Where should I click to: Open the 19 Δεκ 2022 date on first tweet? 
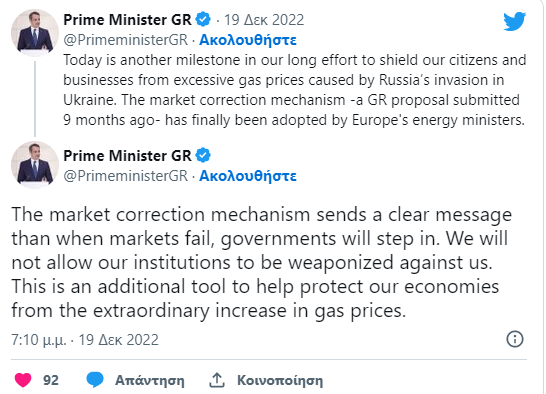point(264,20)
